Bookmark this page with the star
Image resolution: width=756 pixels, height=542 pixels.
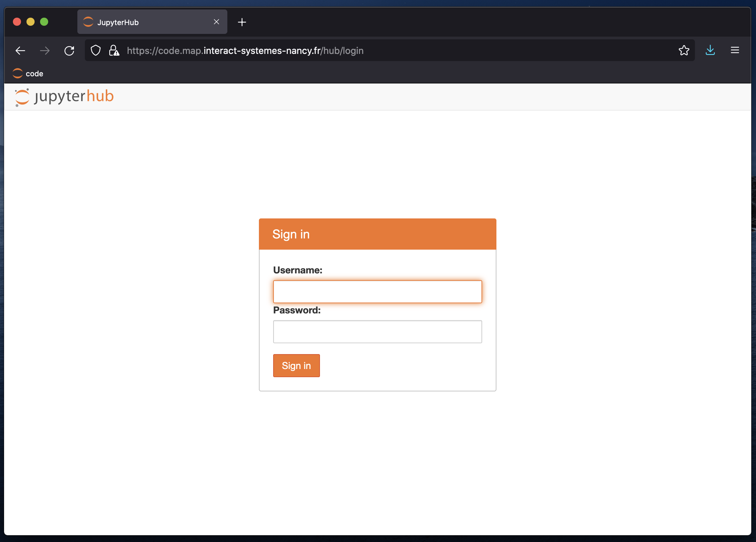(684, 51)
